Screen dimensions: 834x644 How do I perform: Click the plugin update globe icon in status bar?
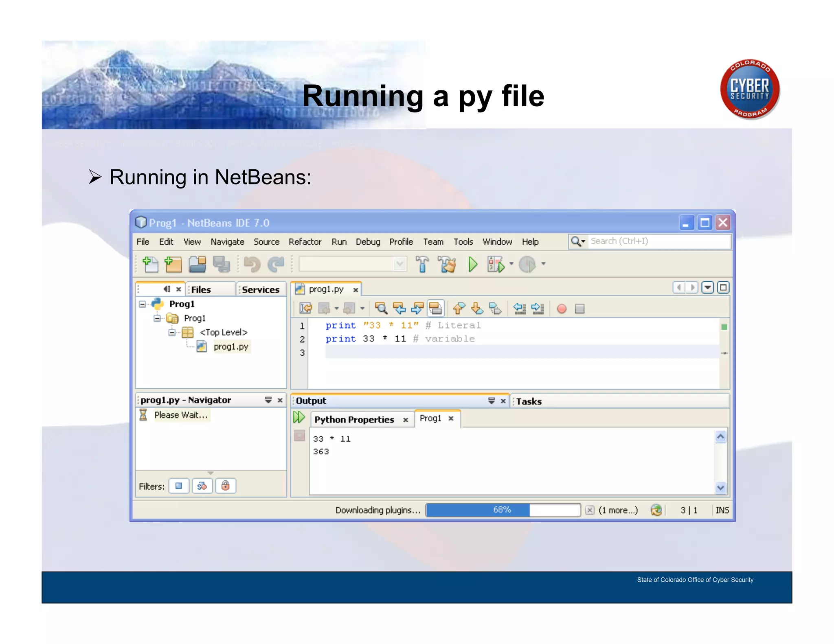click(656, 510)
